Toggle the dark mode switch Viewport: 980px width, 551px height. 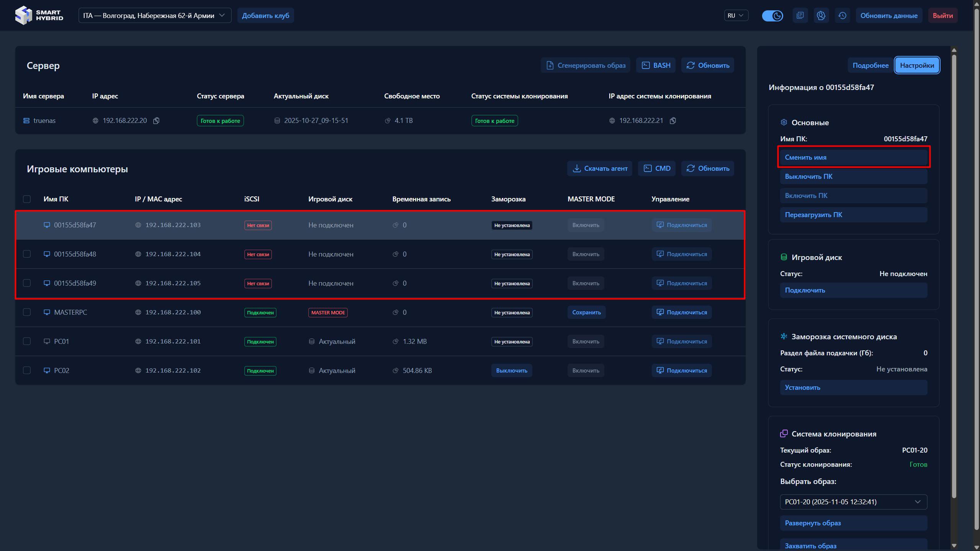point(772,16)
